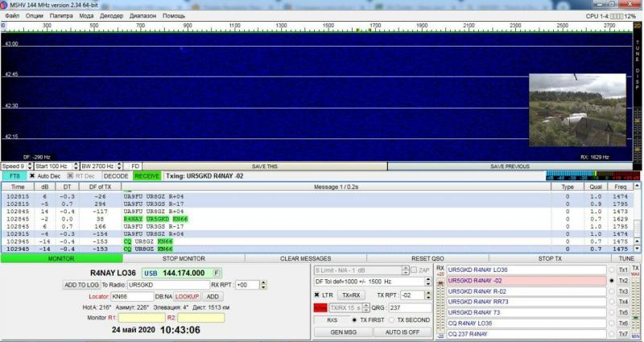The image size is (644, 342).
Task: Click the USB mode label
Action: pos(151,273)
